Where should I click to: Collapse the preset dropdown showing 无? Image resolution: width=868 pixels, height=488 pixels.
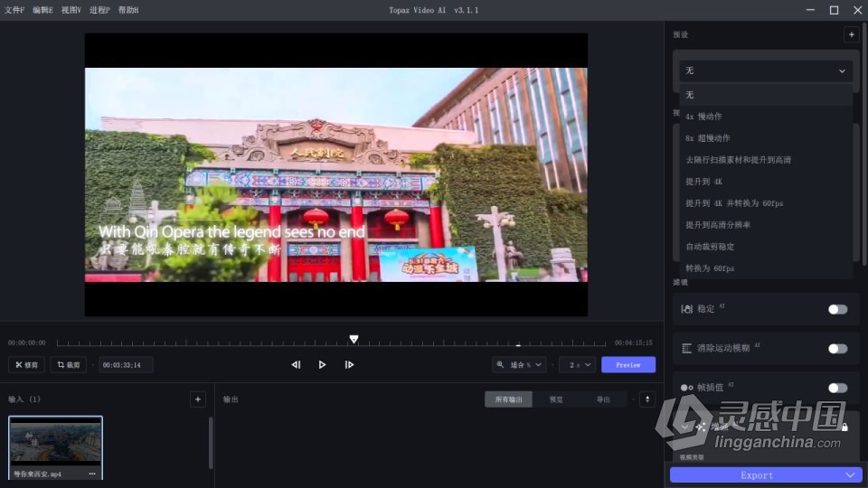tap(766, 70)
